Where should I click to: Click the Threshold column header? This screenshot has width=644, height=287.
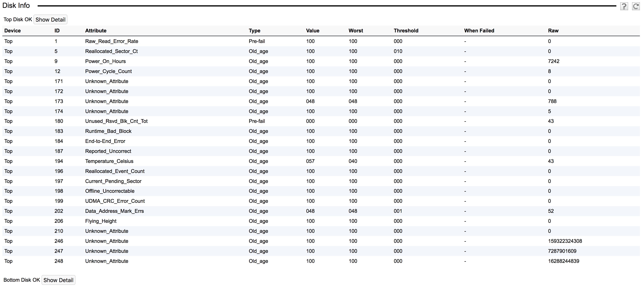[x=406, y=31]
